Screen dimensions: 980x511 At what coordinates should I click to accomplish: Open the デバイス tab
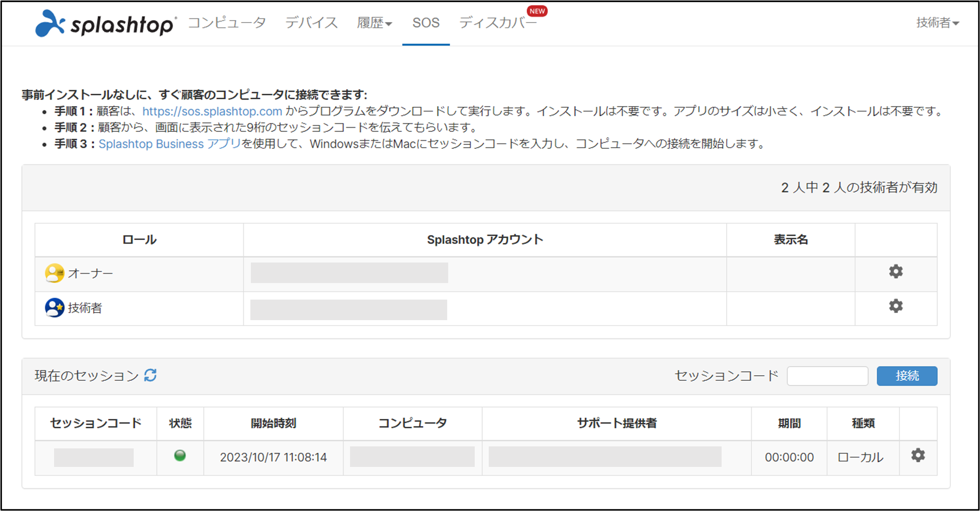(x=311, y=23)
